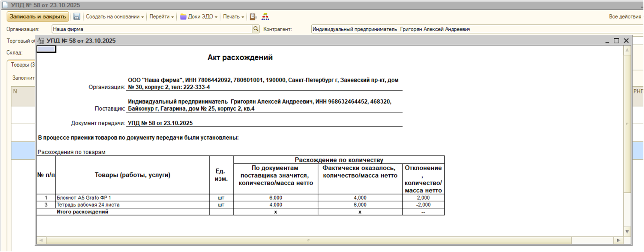Image resolution: width=644 pixels, height=252 pixels.
Task: Open the Печать dropdown menu
Action: [233, 16]
